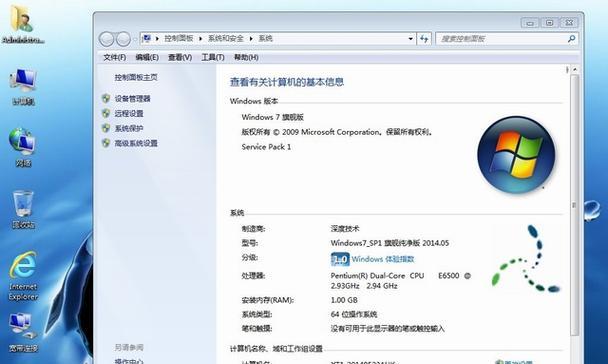
Task: Click 系统 breadcrumb in address bar
Action: [266, 38]
